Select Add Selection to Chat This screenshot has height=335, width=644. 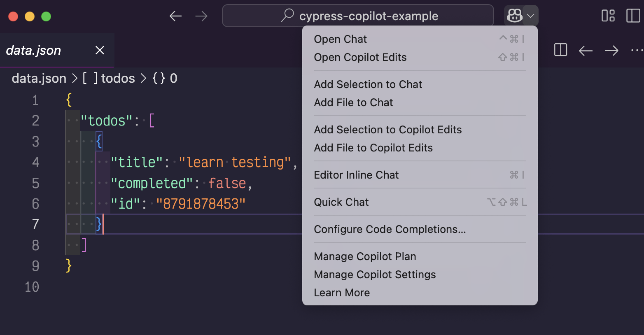point(420,84)
